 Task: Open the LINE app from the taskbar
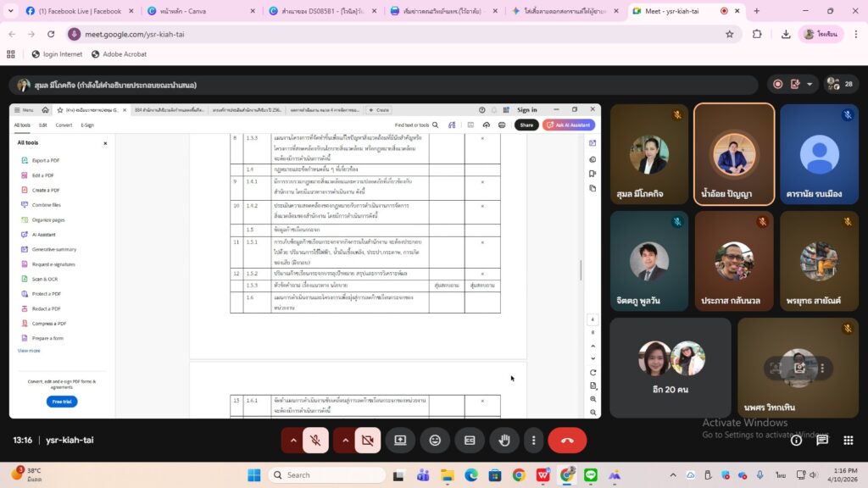(591, 474)
